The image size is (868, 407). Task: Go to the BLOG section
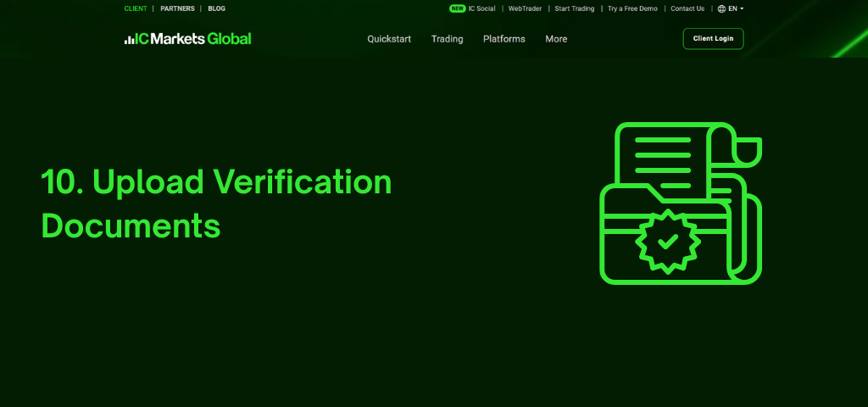[216, 8]
